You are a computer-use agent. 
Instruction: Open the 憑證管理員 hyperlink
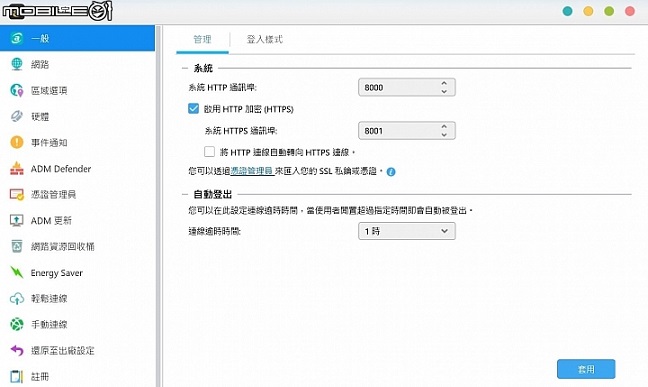pyautogui.click(x=252, y=171)
